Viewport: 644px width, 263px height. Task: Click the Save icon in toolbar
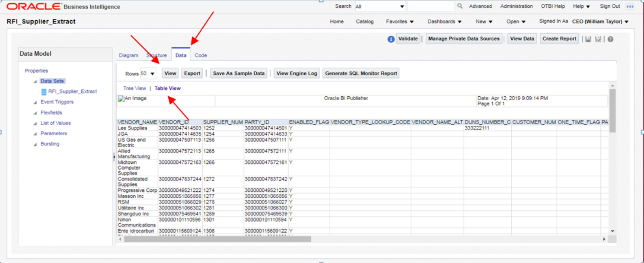pyautogui.click(x=588, y=39)
